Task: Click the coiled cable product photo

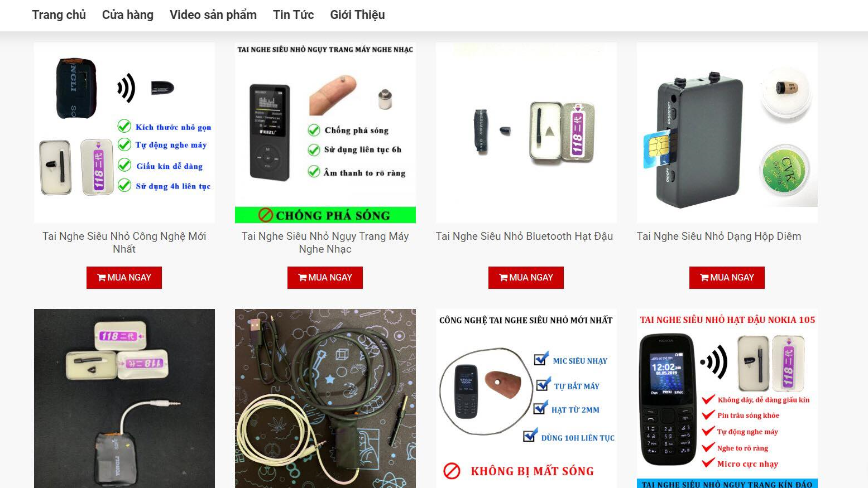Action: click(325, 398)
